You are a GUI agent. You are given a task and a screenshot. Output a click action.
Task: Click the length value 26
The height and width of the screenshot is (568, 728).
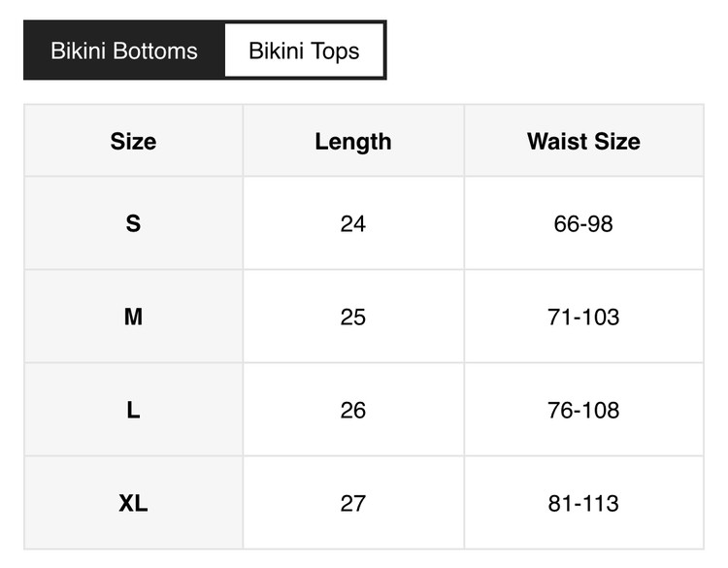click(x=353, y=411)
